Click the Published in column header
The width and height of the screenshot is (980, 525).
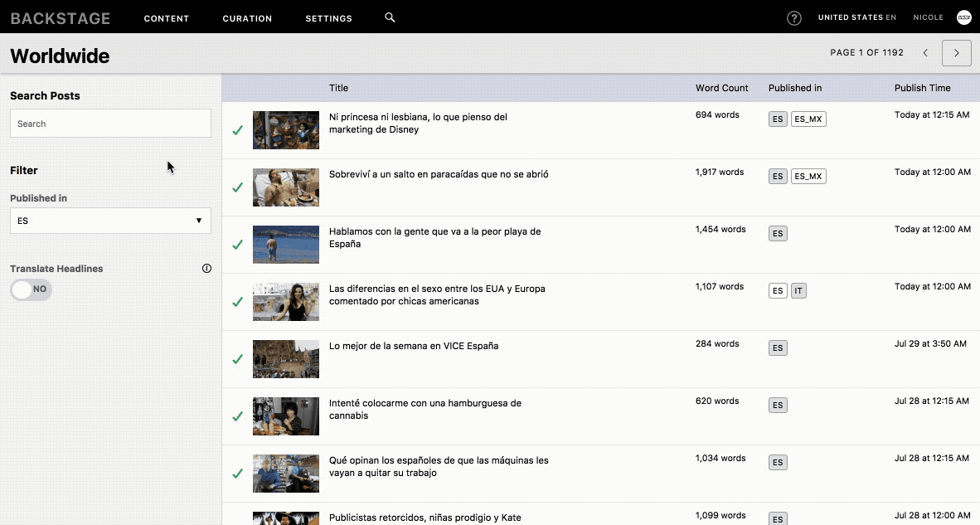coord(795,88)
